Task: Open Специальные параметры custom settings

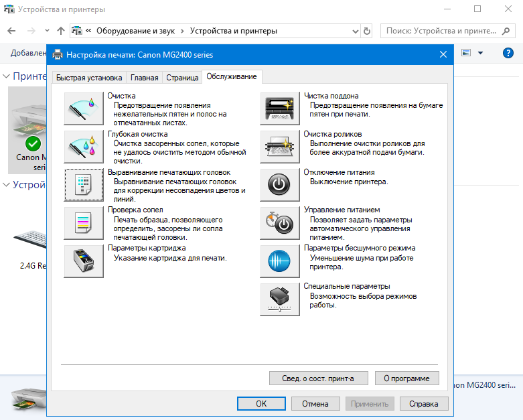Action: coord(280,299)
